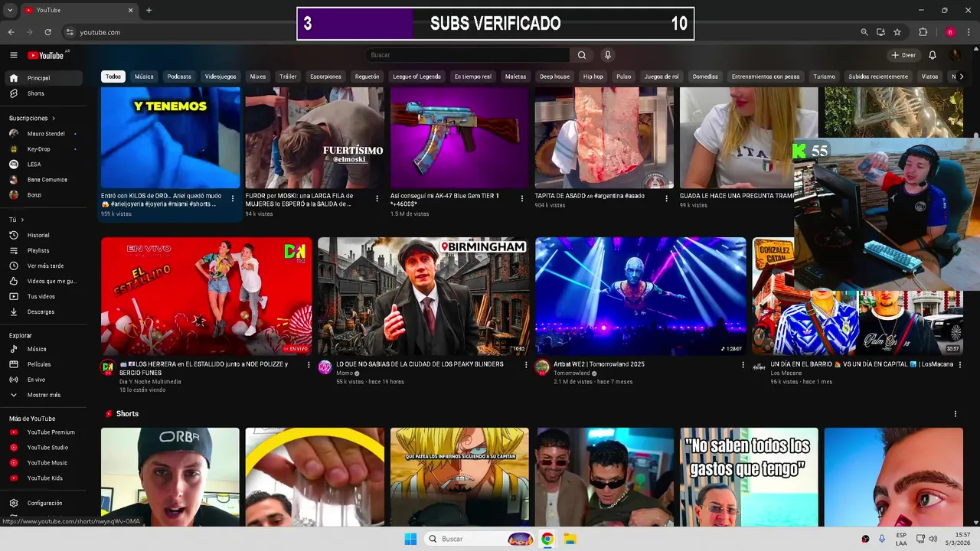Screen dimensions: 980x551
Task: Open the notifications bell
Action: (x=933, y=55)
